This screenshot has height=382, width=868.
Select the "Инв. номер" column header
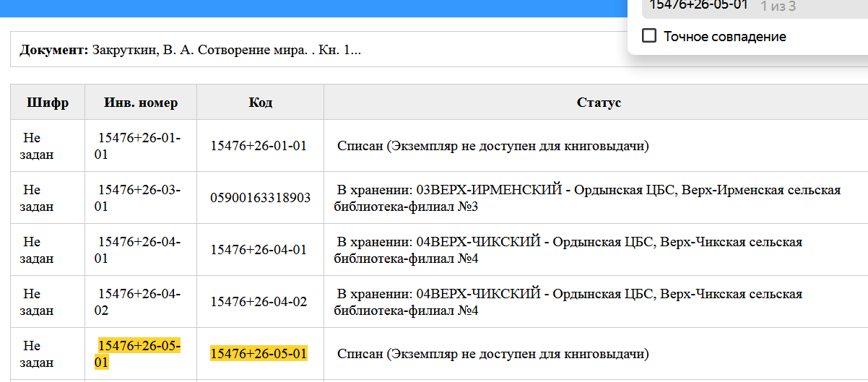pyautogui.click(x=141, y=103)
